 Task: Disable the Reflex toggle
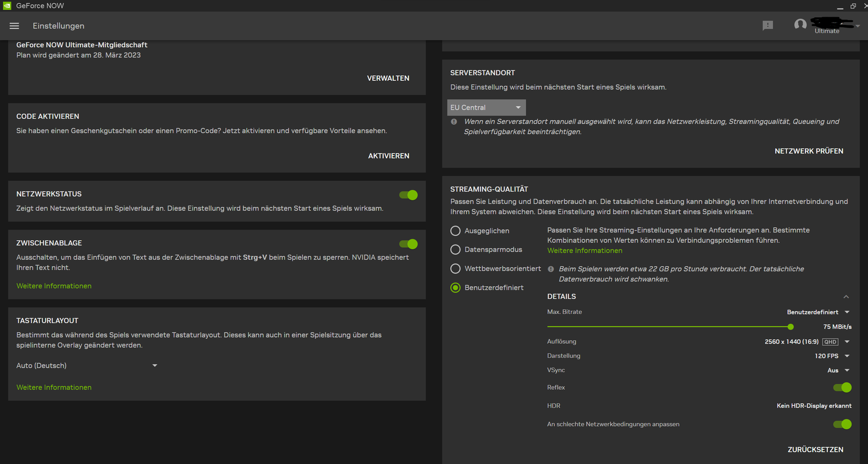pyautogui.click(x=843, y=388)
